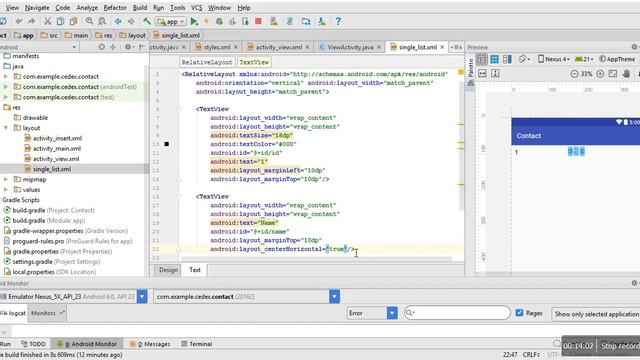The image size is (640, 360).
Task: Open the Terminal tool window button
Action: [196, 344]
